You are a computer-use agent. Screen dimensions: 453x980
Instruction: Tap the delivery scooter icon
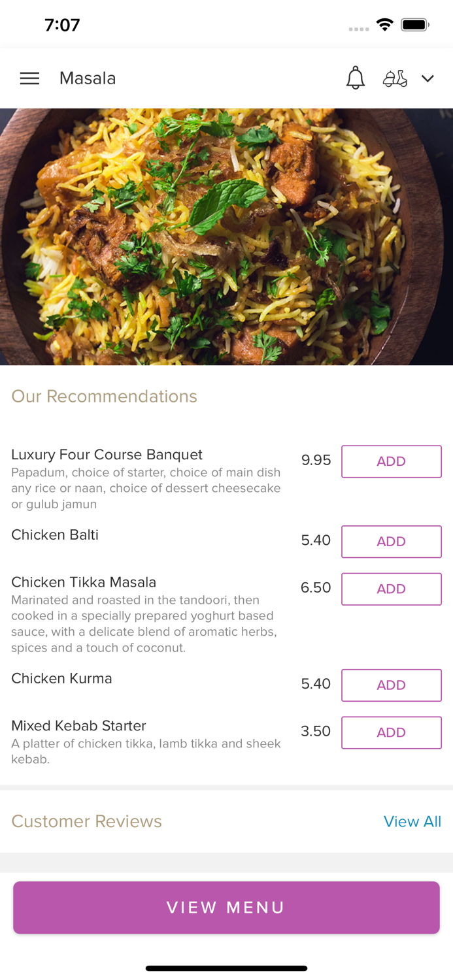(x=395, y=78)
